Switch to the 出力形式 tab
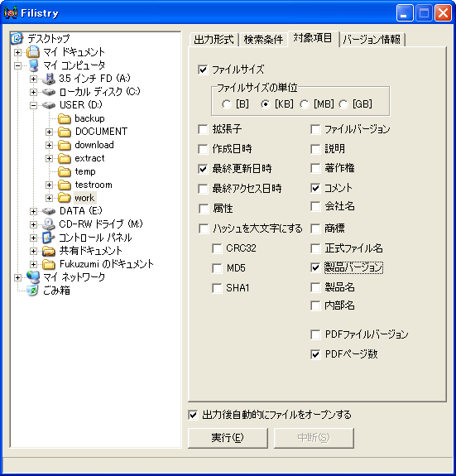The height and width of the screenshot is (476, 456). pyautogui.click(x=214, y=40)
